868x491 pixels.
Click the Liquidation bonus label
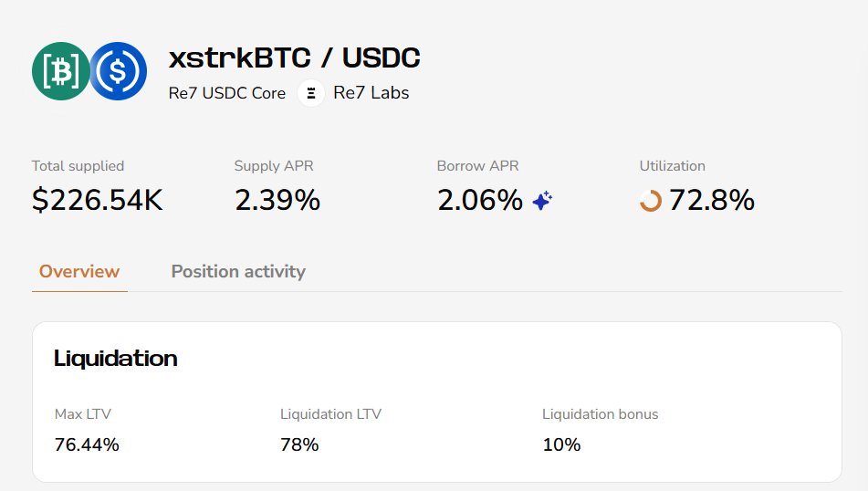[x=600, y=414]
